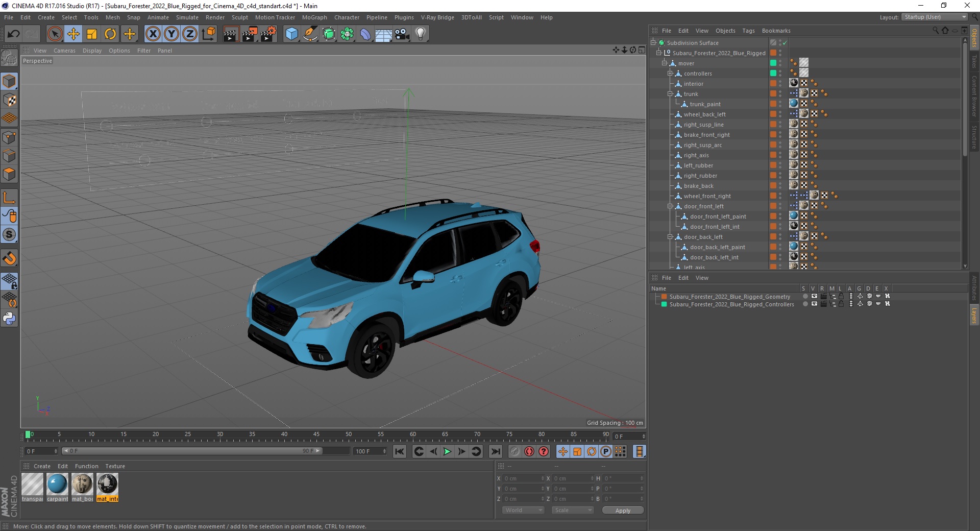Image resolution: width=980 pixels, height=531 pixels.
Task: Open the World coordinate dropdown
Action: (x=523, y=510)
